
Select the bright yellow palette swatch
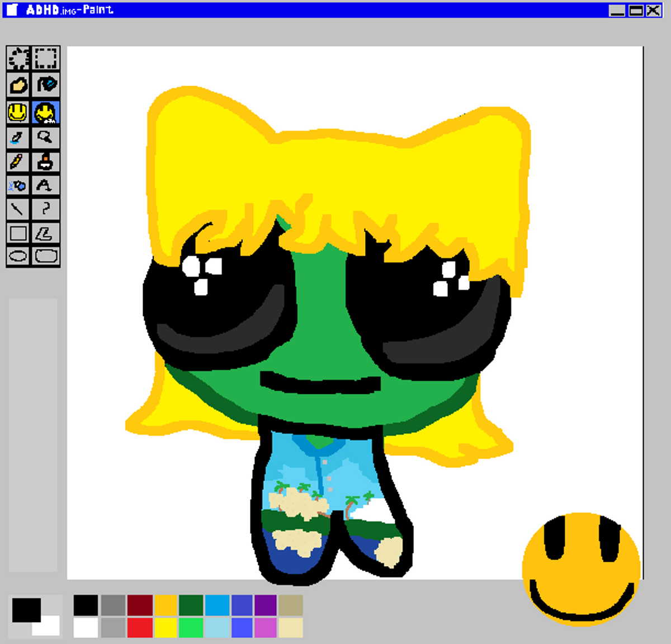point(166,628)
